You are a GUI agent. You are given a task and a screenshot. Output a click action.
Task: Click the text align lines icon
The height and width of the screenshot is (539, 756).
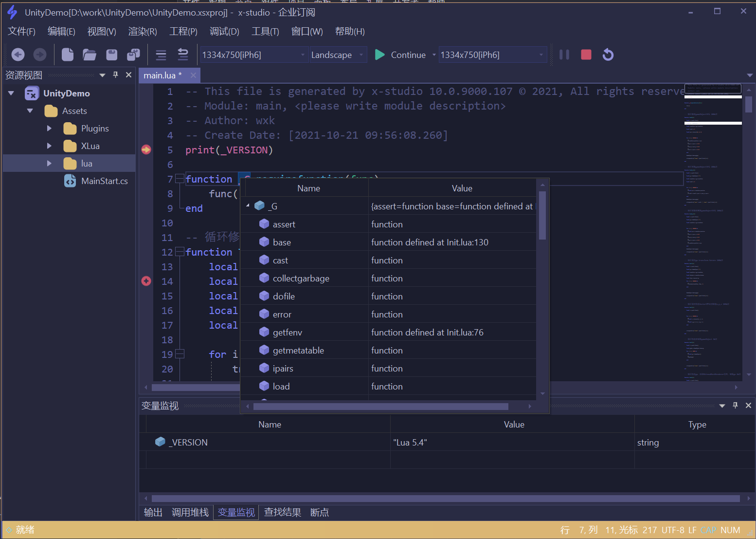pos(161,55)
